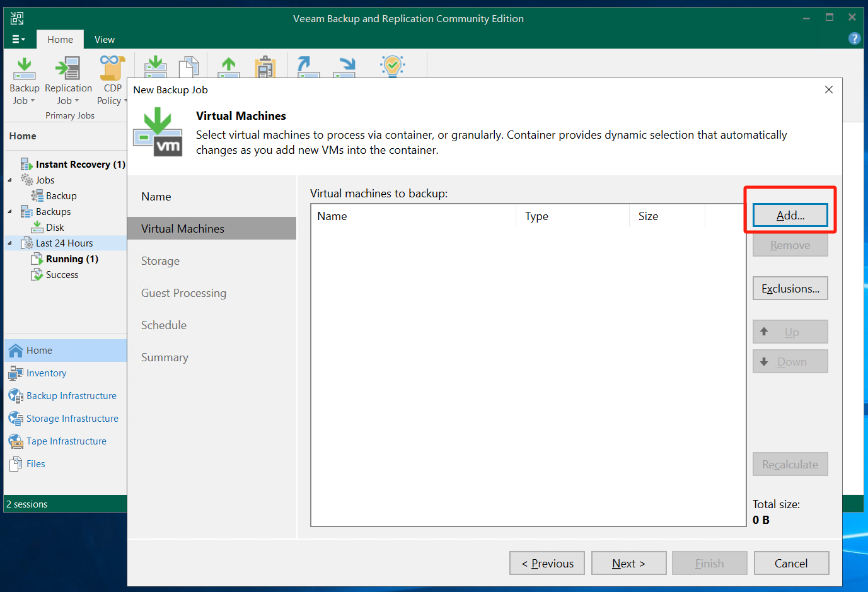The image size is (868, 592).
Task: Click the Veeam application logo icon
Action: click(17, 18)
